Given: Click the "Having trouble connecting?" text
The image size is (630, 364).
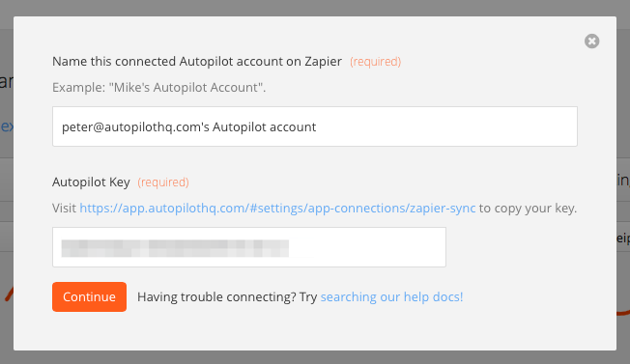Looking at the screenshot, I should pos(217,297).
